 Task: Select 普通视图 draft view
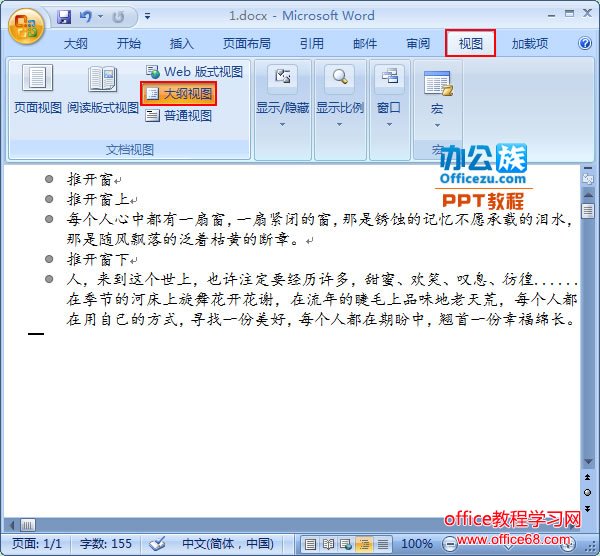tap(179, 116)
